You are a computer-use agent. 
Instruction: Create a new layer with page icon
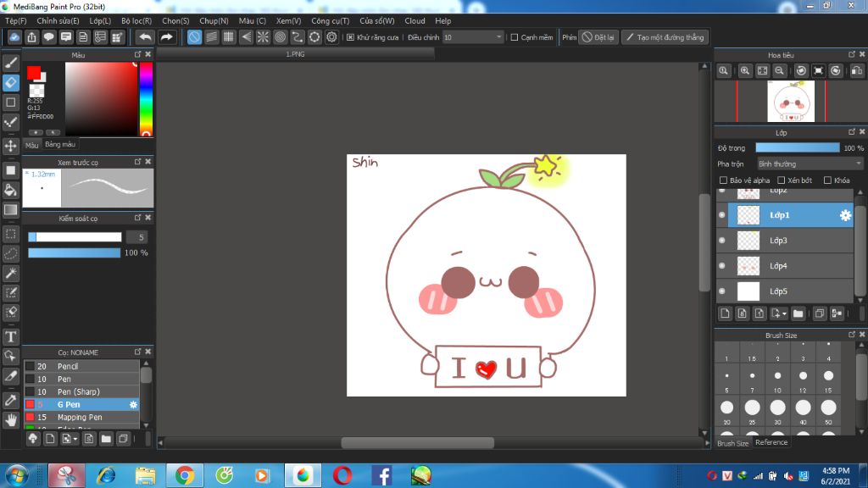click(x=725, y=313)
